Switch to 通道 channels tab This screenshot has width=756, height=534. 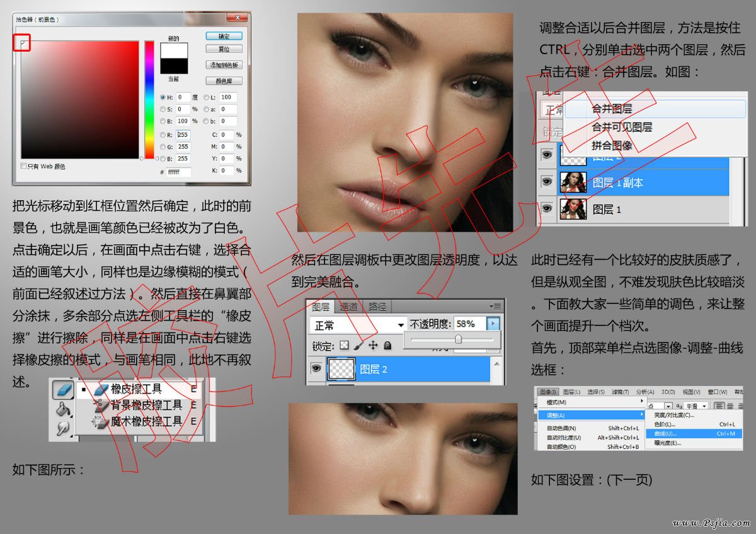(348, 307)
